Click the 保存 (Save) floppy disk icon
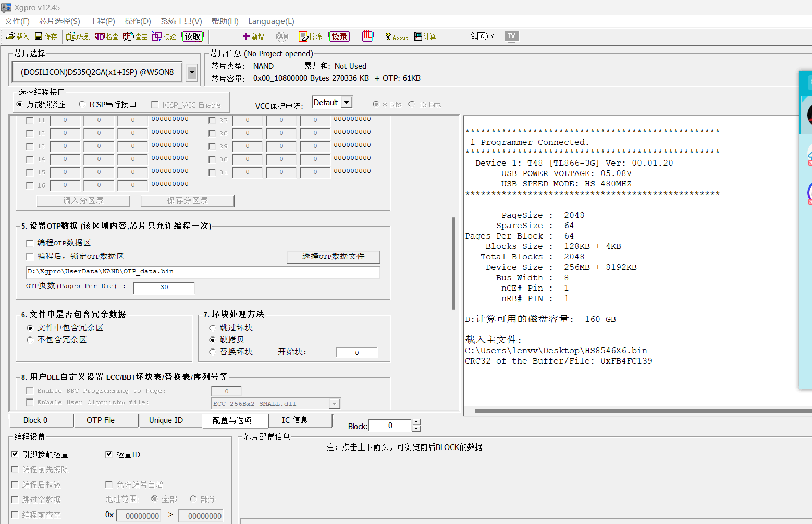This screenshot has width=812, height=524. pos(45,36)
